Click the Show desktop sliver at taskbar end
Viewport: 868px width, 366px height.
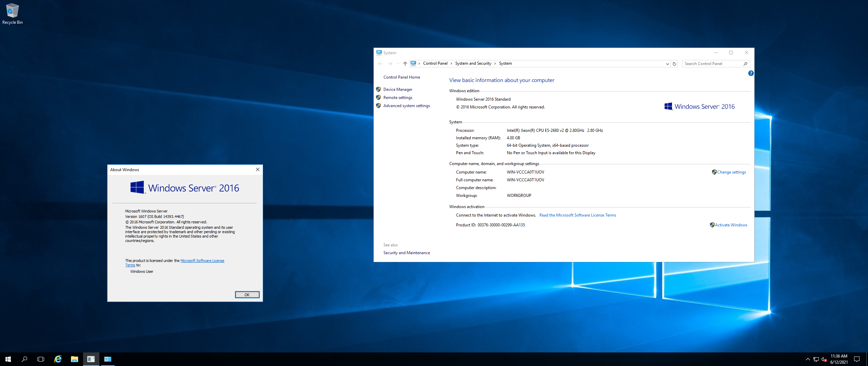coord(867,359)
